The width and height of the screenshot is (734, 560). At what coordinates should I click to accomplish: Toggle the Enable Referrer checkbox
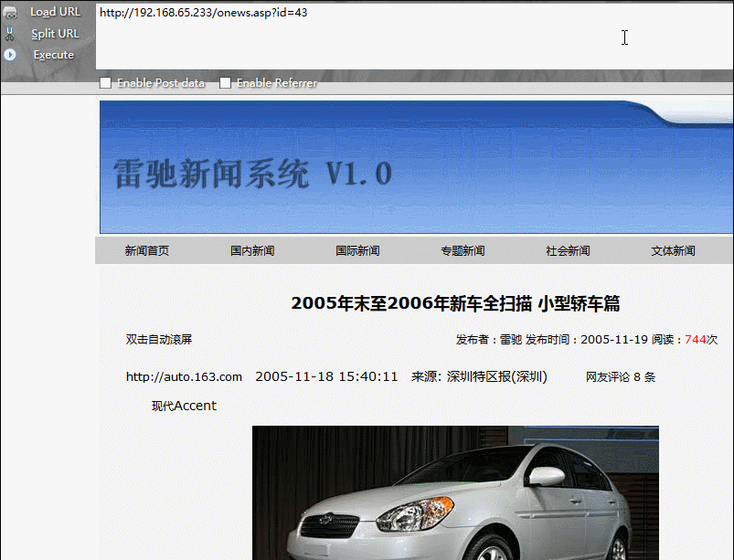(x=226, y=83)
